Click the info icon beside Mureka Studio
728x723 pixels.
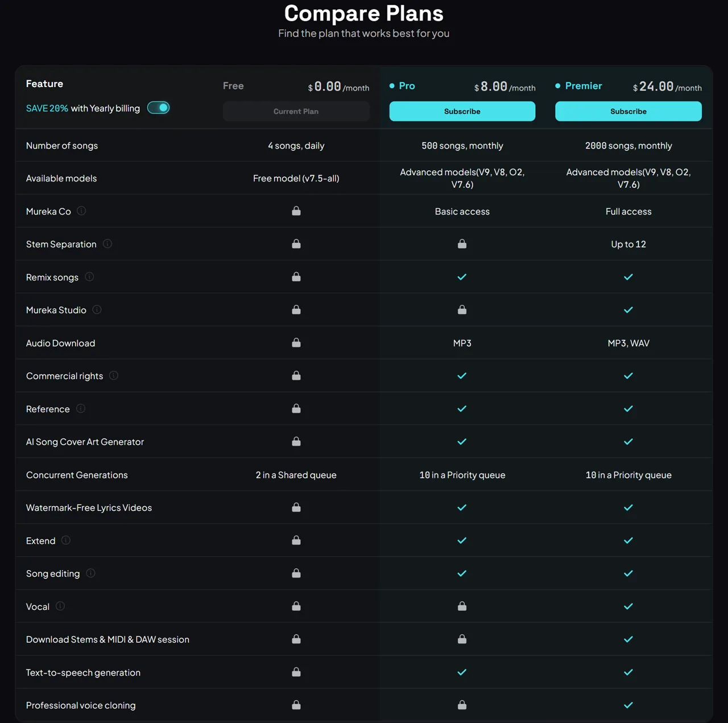point(97,310)
